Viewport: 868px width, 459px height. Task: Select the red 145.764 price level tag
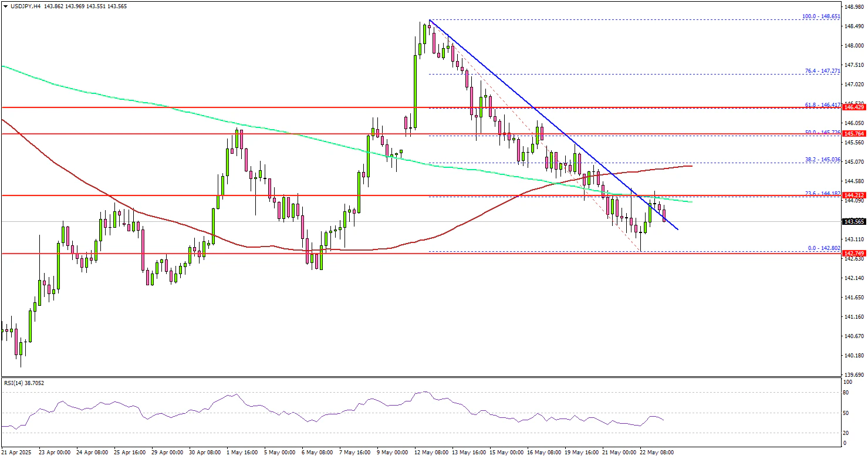(x=854, y=134)
